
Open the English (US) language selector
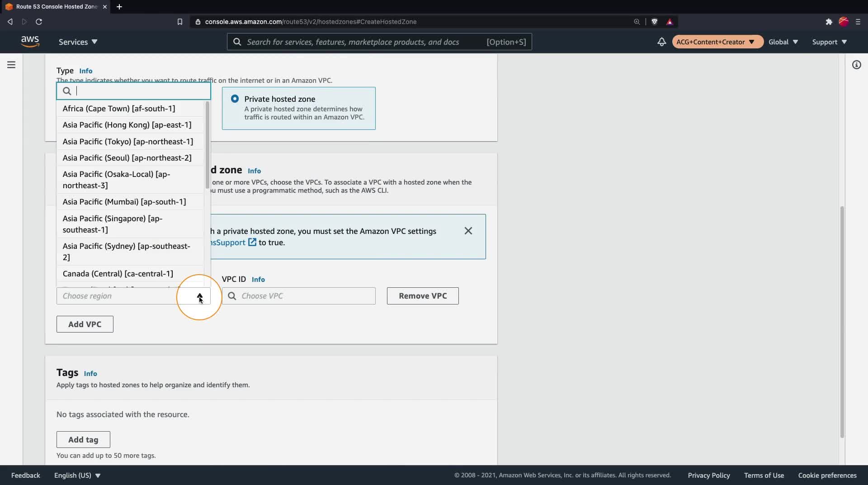[77, 475]
